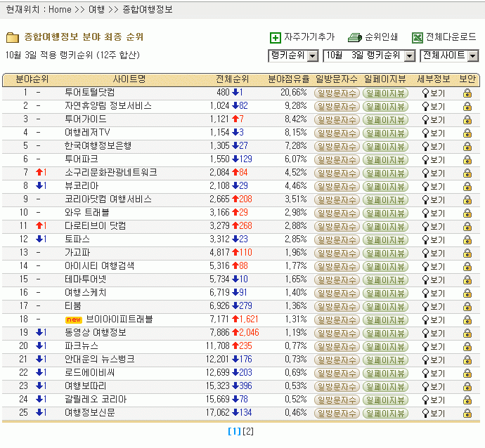Screen dimensions: 485x448
Task: Open the 투어가이드 site name
Action: tap(85, 119)
